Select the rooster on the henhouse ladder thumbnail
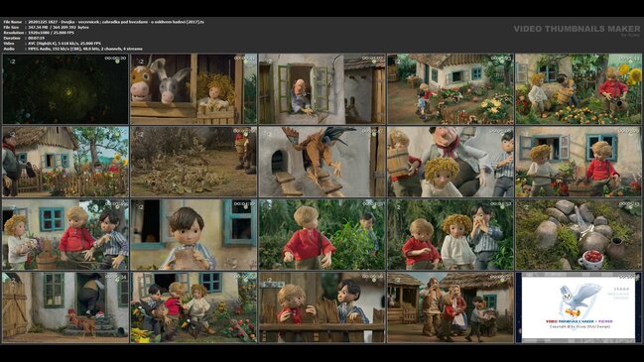The height and width of the screenshot is (362, 644). tap(322, 162)
